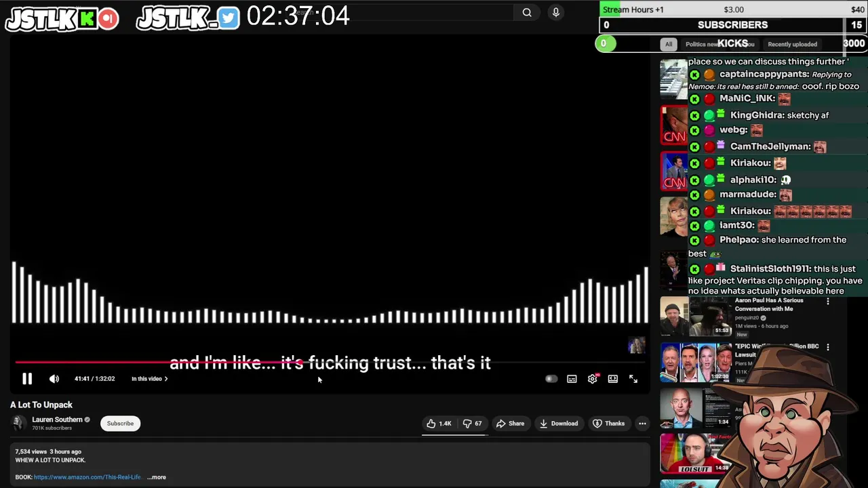Click the Phelpao chat username
Viewport: 868px width, 488px height.
738,239
